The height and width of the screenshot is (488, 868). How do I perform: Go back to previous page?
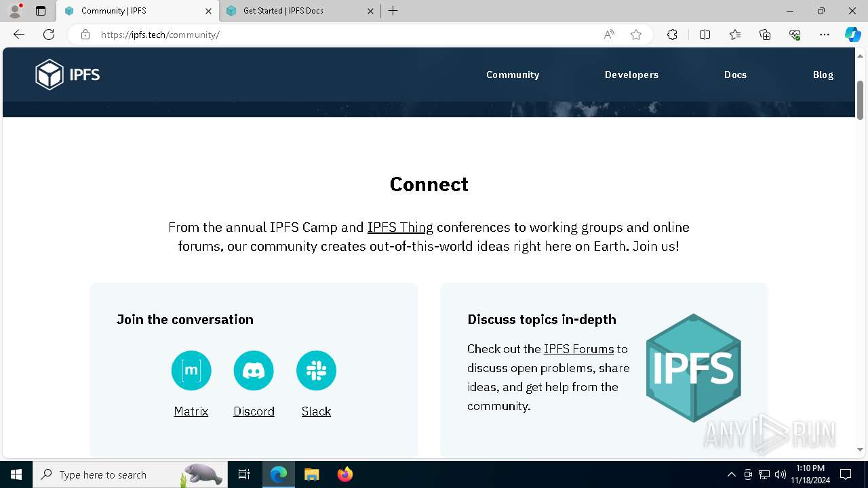[19, 35]
